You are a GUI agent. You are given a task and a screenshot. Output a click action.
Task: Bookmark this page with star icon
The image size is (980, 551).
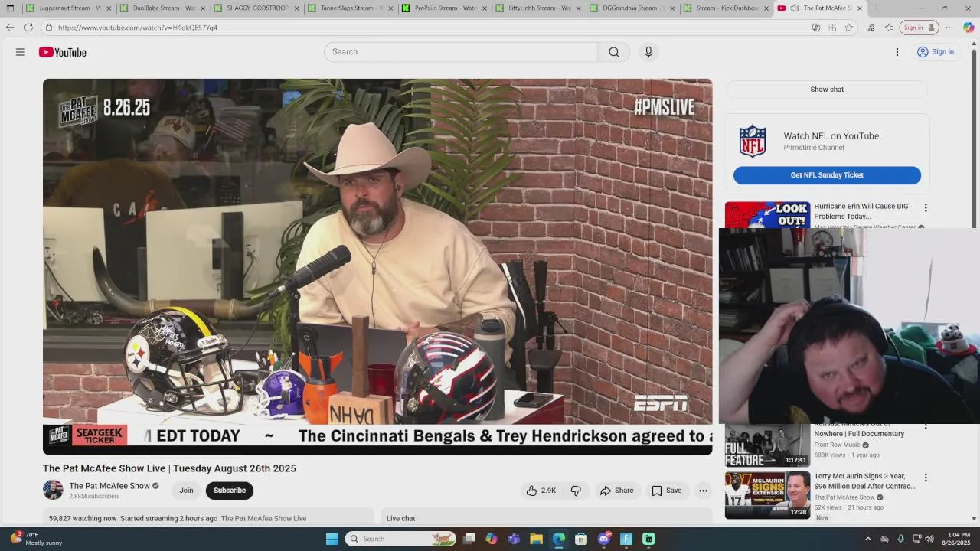tap(849, 28)
